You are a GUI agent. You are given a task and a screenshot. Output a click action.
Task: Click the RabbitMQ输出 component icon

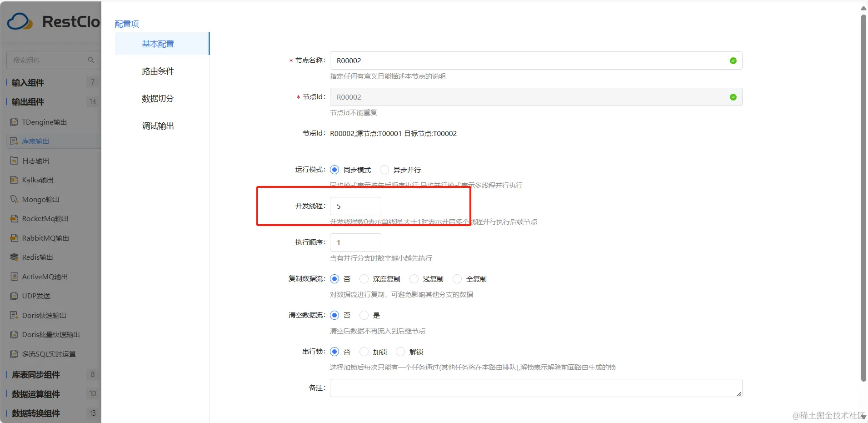pos(14,238)
